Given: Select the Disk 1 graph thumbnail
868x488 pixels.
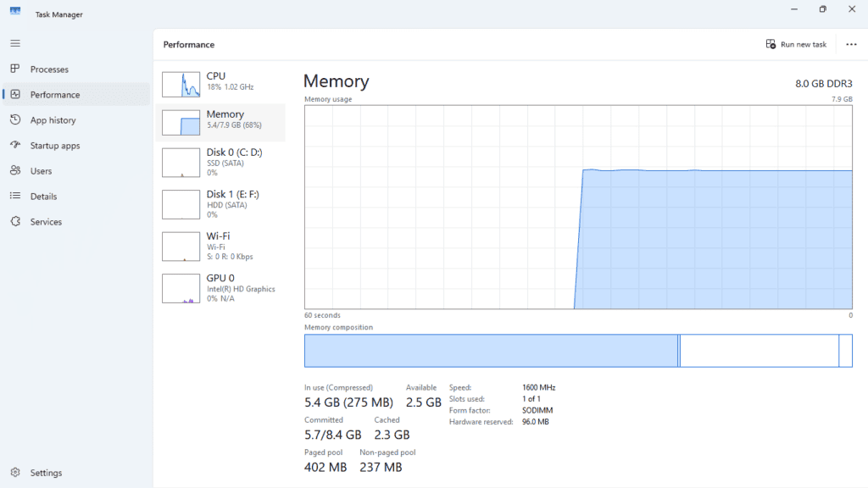Looking at the screenshot, I should point(181,205).
